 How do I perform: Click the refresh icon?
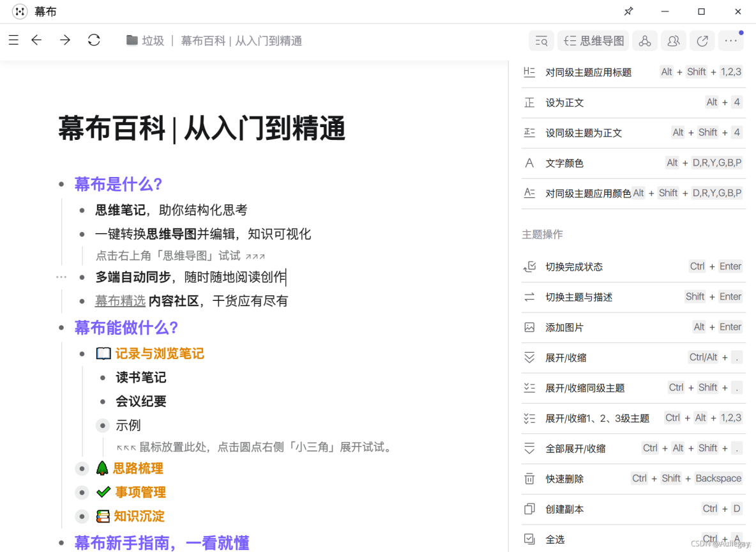[94, 40]
